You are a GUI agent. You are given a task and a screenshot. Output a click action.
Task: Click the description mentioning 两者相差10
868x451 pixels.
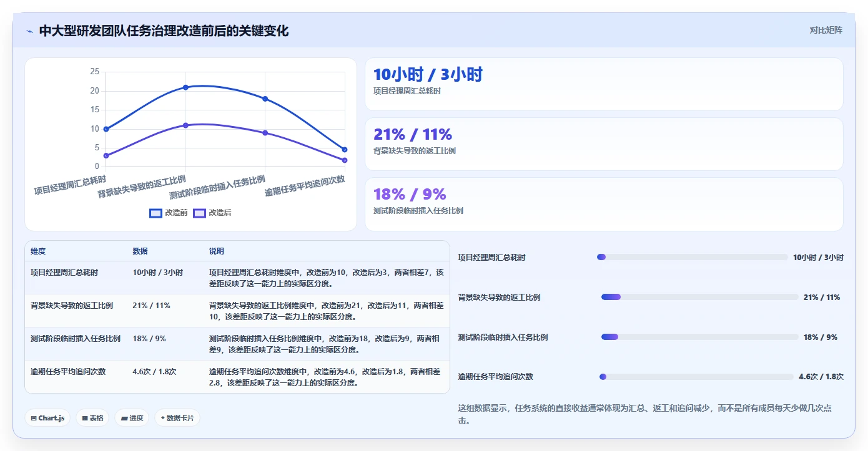click(x=327, y=311)
